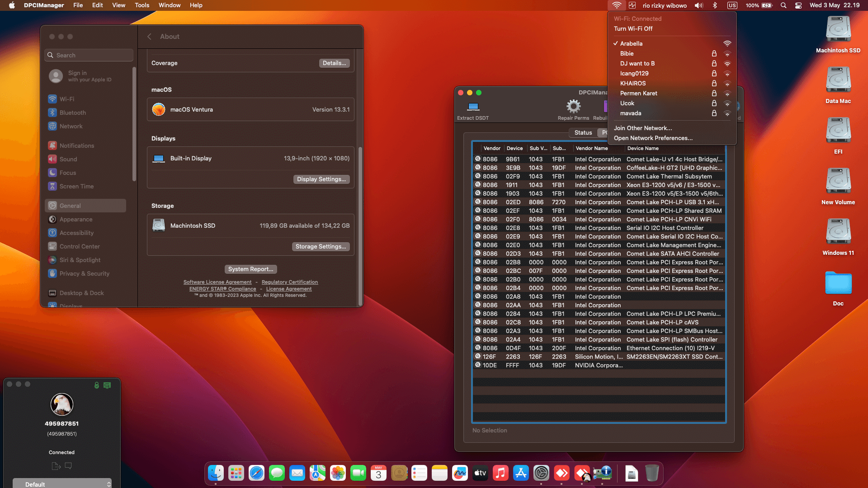Select the KHAIROS Wi-Fi network

pos(633,83)
